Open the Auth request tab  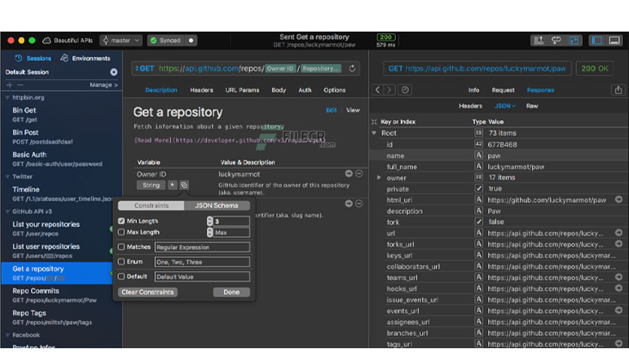pyautogui.click(x=305, y=90)
